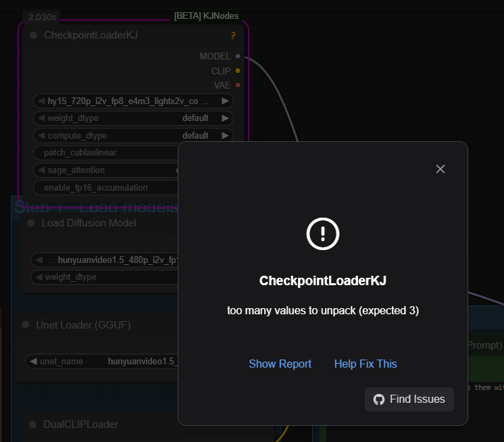
Task: Open the unet_name hunyuanvideo1.5 dropdown
Action: coord(102,362)
